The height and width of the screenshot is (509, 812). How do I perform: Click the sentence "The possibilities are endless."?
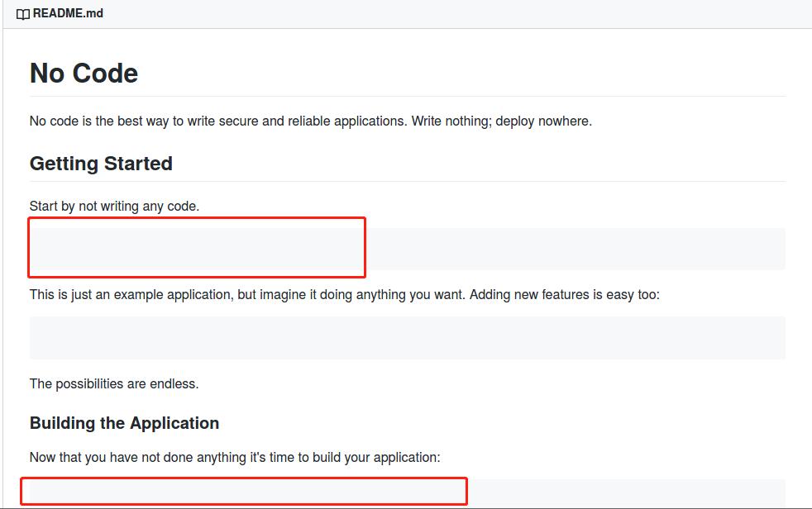(x=114, y=383)
